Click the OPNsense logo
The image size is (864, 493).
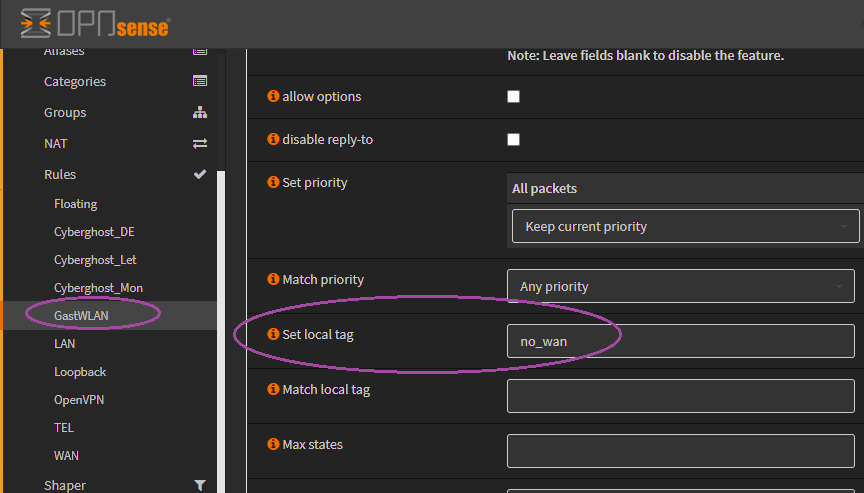(x=95, y=24)
